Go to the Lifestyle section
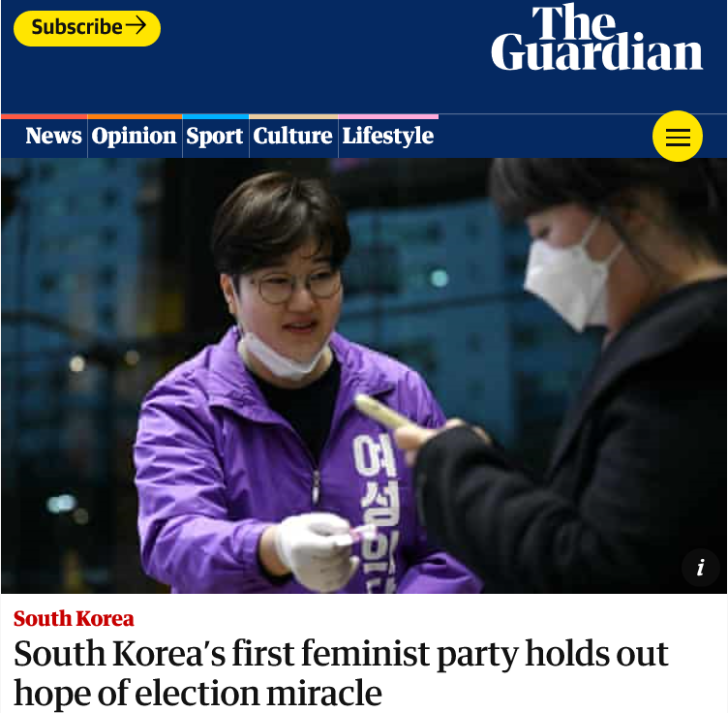The image size is (728, 713). pos(387,137)
